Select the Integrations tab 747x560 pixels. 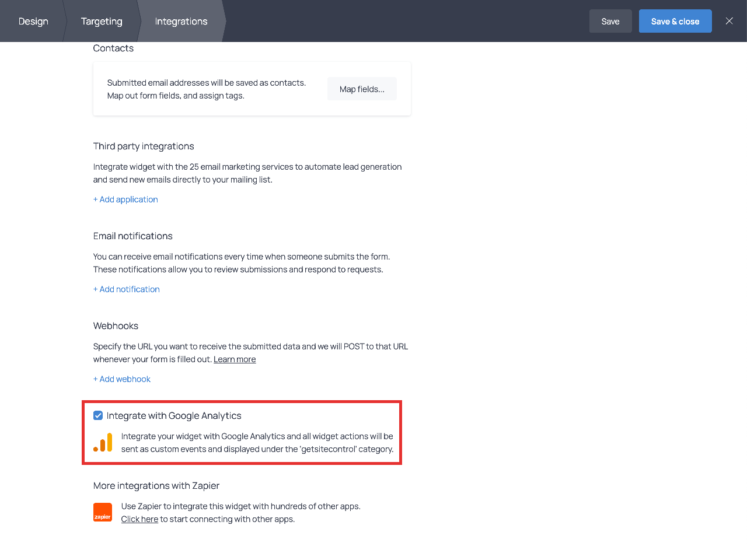[181, 21]
